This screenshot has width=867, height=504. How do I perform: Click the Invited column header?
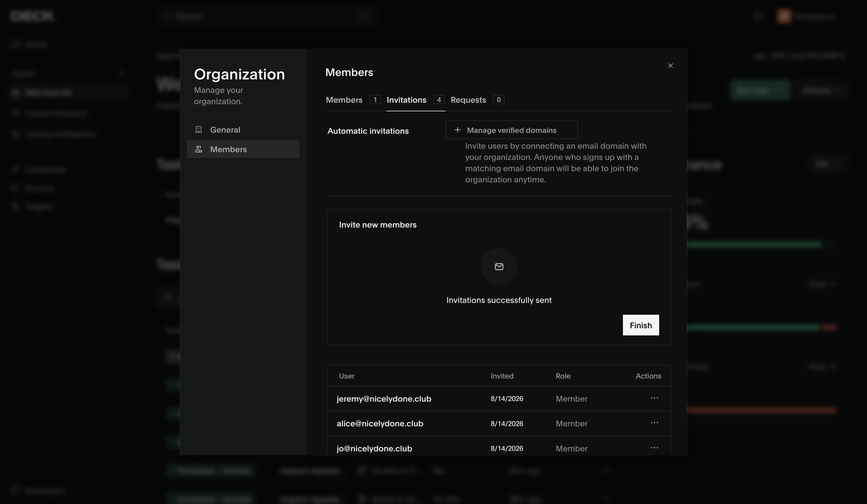pos(502,376)
